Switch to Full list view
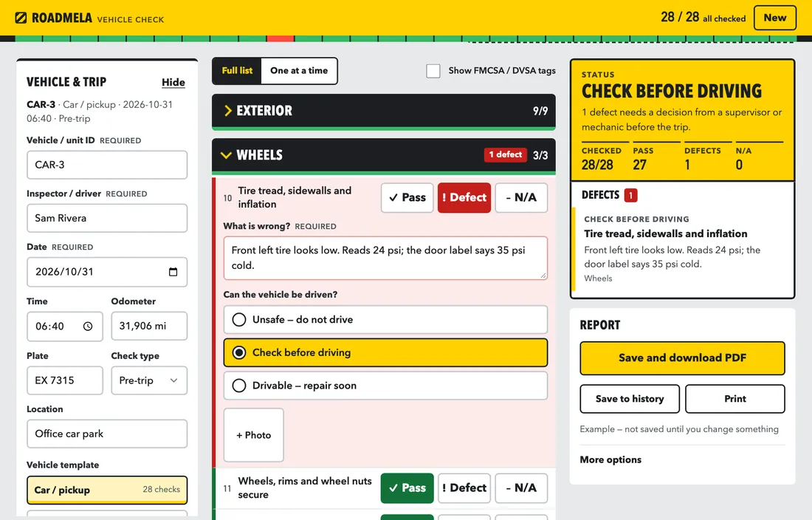 click(237, 70)
